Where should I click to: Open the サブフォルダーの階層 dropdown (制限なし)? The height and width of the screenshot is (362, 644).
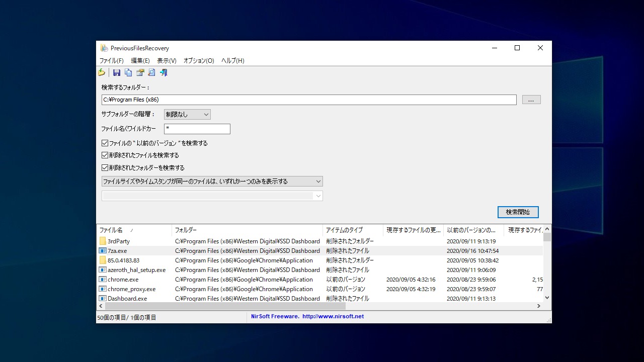[187, 115]
